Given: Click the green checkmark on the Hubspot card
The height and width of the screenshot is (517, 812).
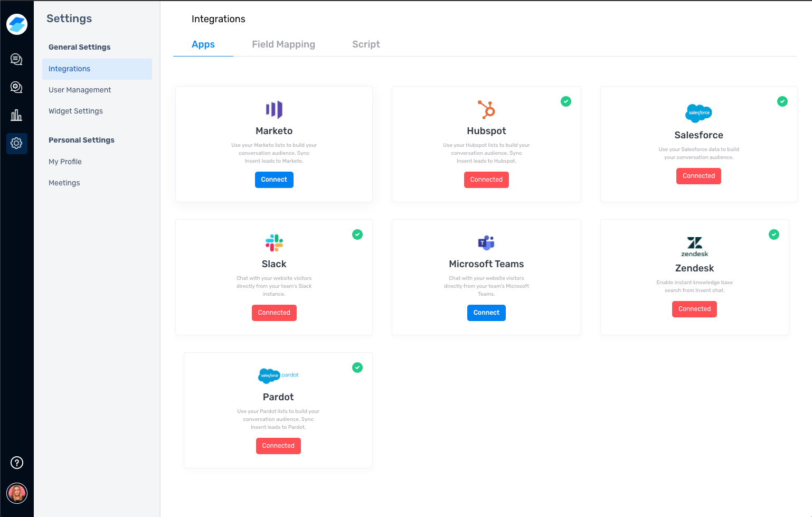Looking at the screenshot, I should point(566,101).
